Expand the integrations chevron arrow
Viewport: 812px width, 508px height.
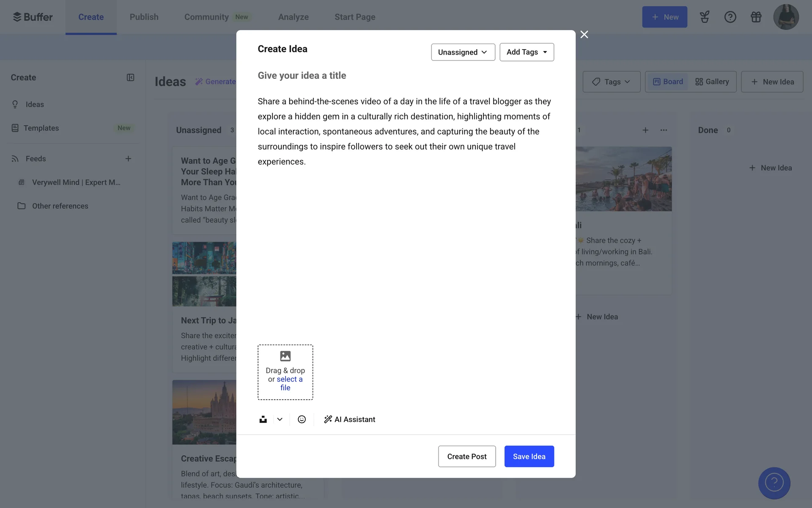pyautogui.click(x=280, y=419)
